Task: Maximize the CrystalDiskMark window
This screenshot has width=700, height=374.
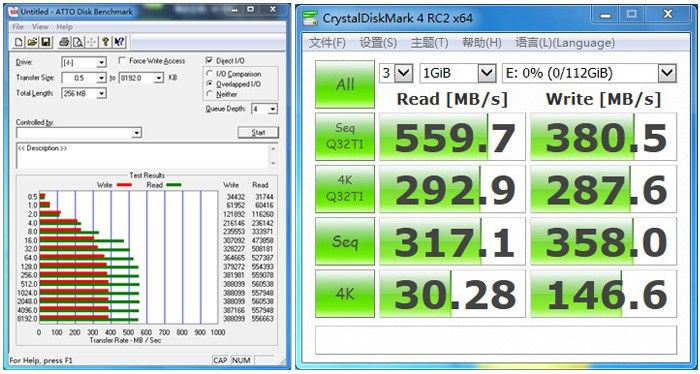Action: (631, 15)
